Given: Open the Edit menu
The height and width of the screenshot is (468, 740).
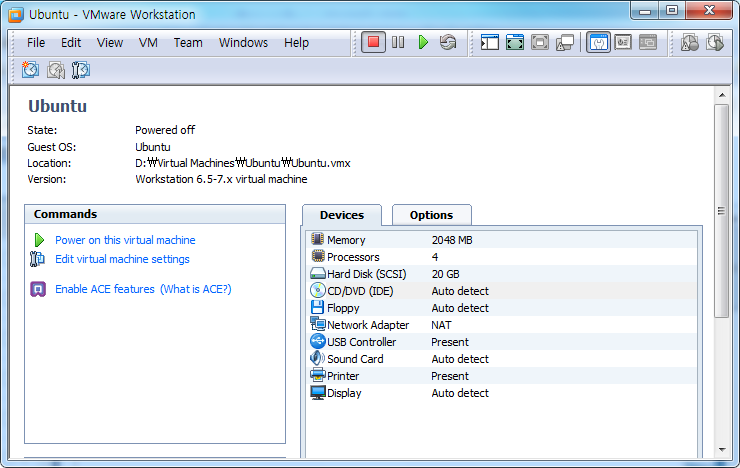Looking at the screenshot, I should pyautogui.click(x=71, y=42).
